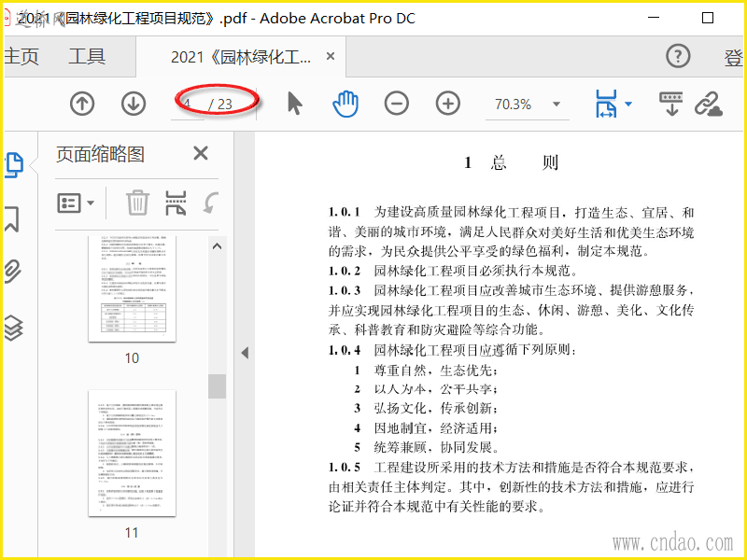Click clause number 1.0.2 in document
The height and width of the screenshot is (560, 747).
[x=345, y=271]
